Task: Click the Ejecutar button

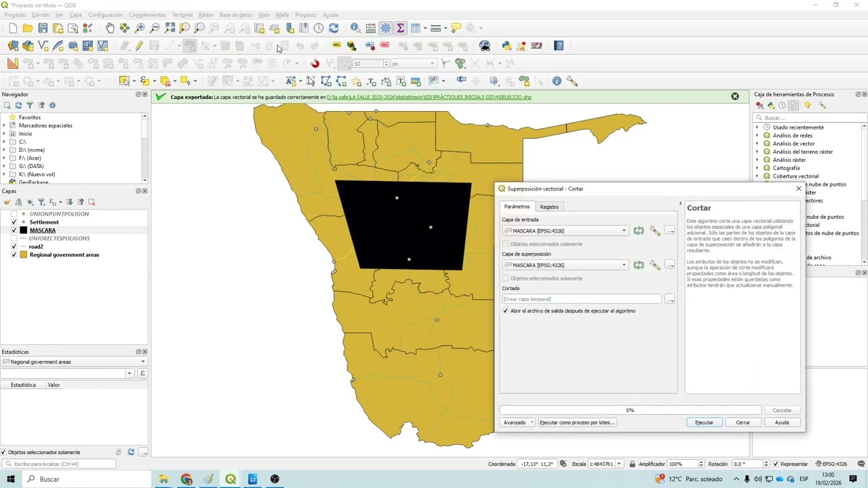Action: 704,422
